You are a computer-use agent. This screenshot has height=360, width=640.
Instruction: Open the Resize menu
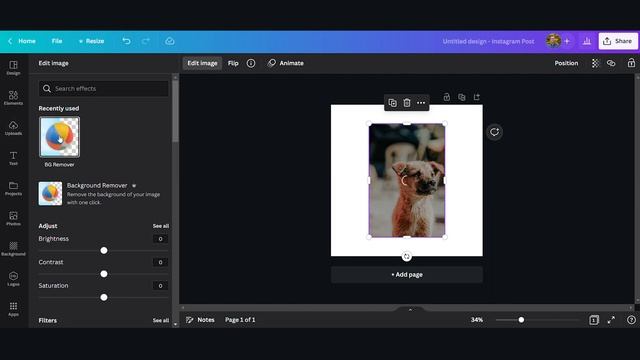(x=91, y=41)
